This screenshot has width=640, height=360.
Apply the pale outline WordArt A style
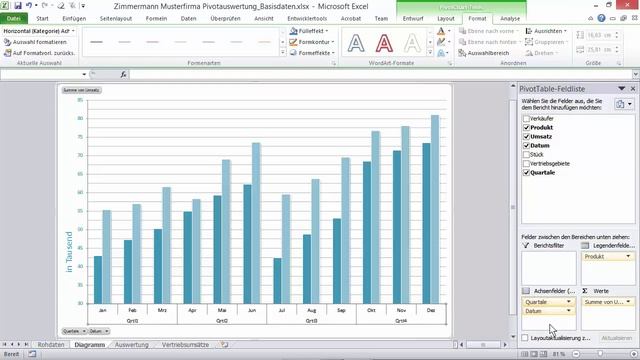click(412, 43)
